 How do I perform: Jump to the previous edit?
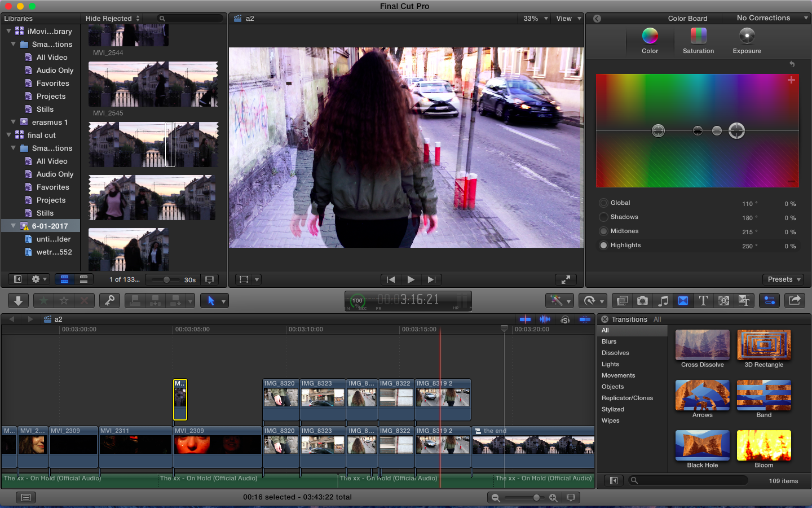coord(391,279)
